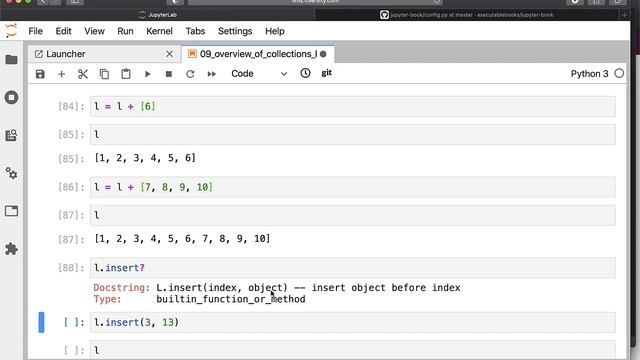Open the Help menu
This screenshot has width=640, height=360.
[x=275, y=31]
